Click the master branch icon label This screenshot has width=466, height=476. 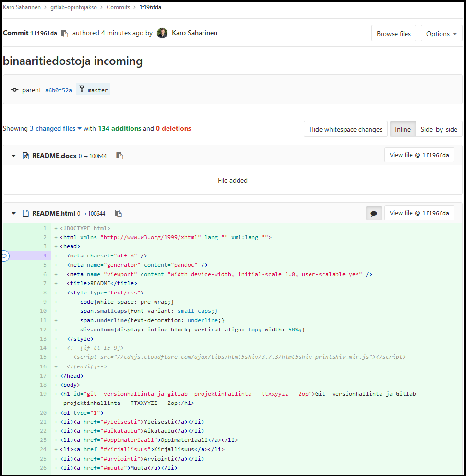click(x=93, y=90)
